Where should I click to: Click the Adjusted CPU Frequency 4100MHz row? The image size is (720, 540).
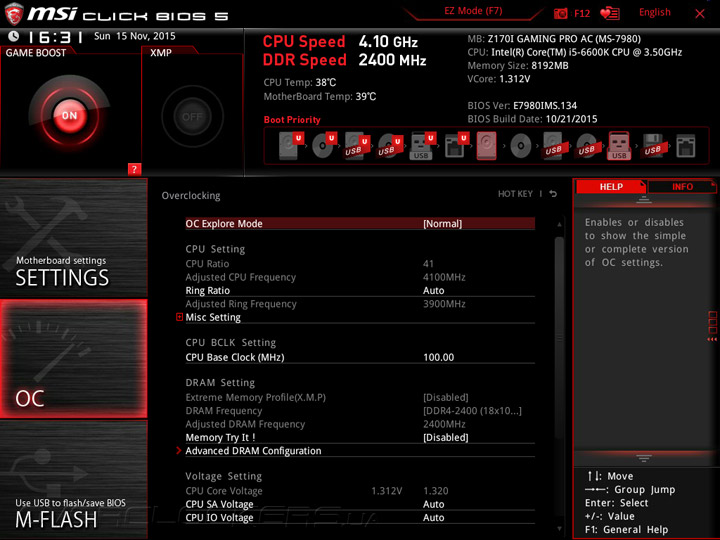(x=360, y=277)
